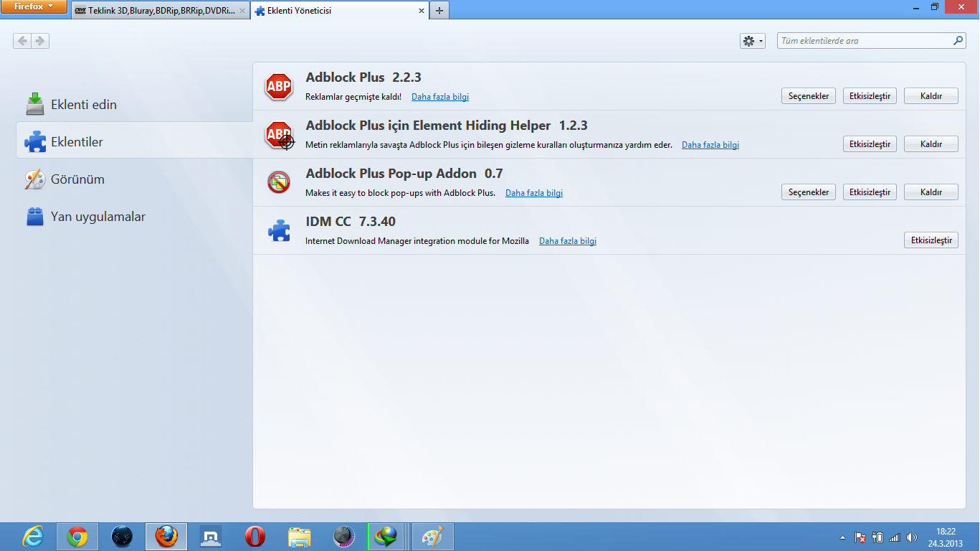
Task: Open Internet Download Manager from taskbar
Action: 387,537
